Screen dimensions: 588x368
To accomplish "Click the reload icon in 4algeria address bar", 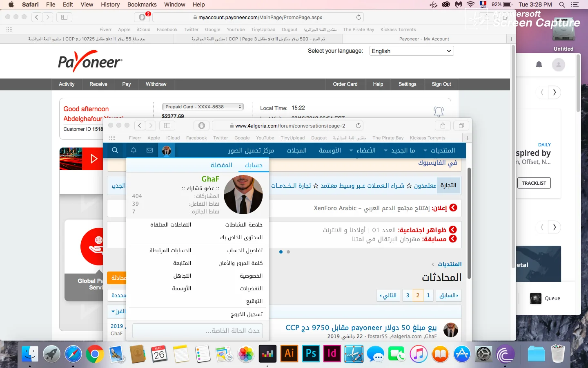I will (358, 126).
